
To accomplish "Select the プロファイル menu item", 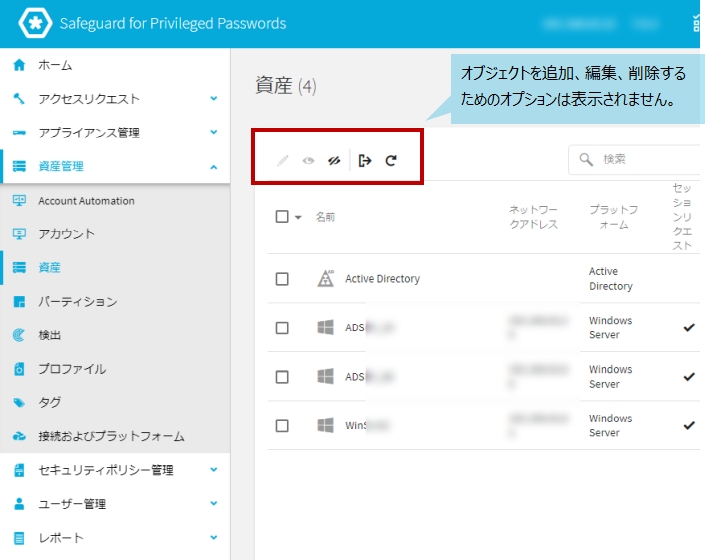I will coord(115,369).
